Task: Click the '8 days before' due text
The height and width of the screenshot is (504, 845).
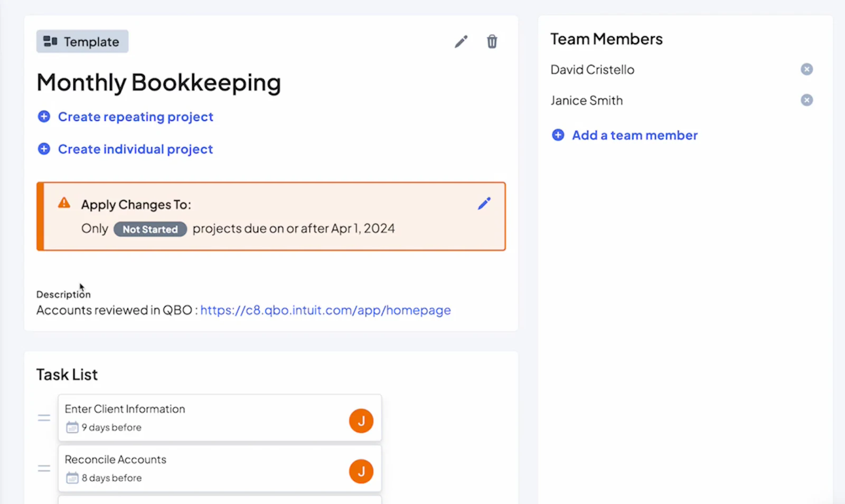Action: pyautogui.click(x=111, y=478)
